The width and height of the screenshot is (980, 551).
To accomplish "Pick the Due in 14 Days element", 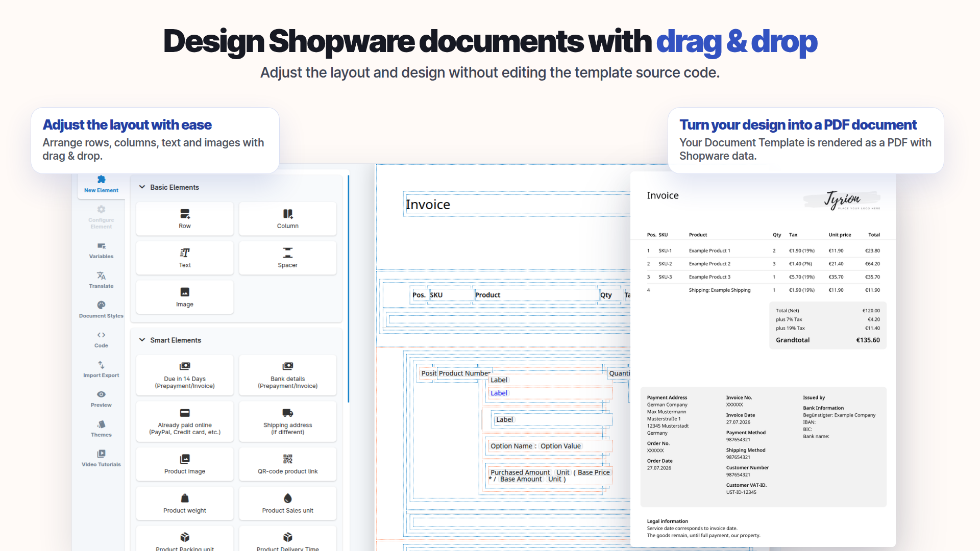I will [185, 375].
